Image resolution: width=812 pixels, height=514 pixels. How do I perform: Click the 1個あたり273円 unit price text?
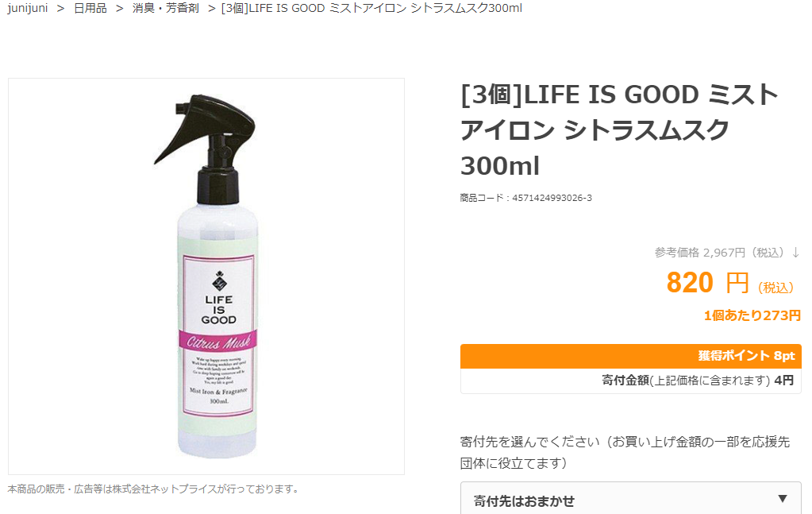click(752, 315)
